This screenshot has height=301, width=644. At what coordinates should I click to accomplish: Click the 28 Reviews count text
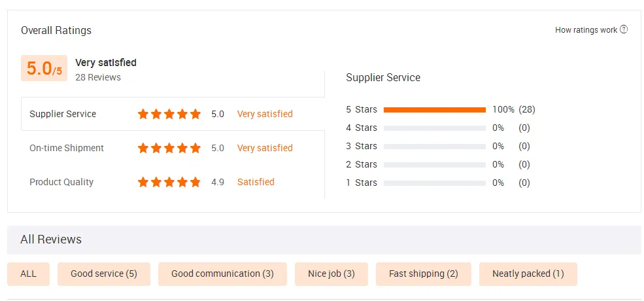[98, 77]
